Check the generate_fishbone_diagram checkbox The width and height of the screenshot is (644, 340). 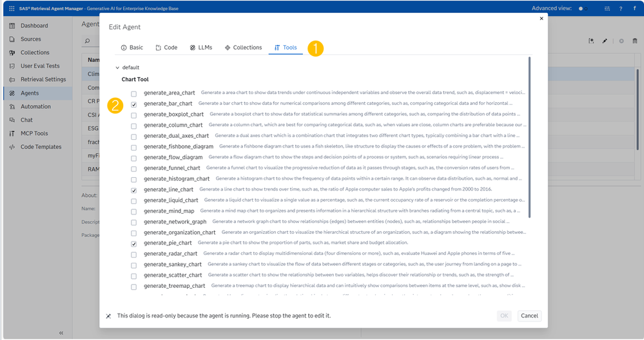[x=134, y=147]
